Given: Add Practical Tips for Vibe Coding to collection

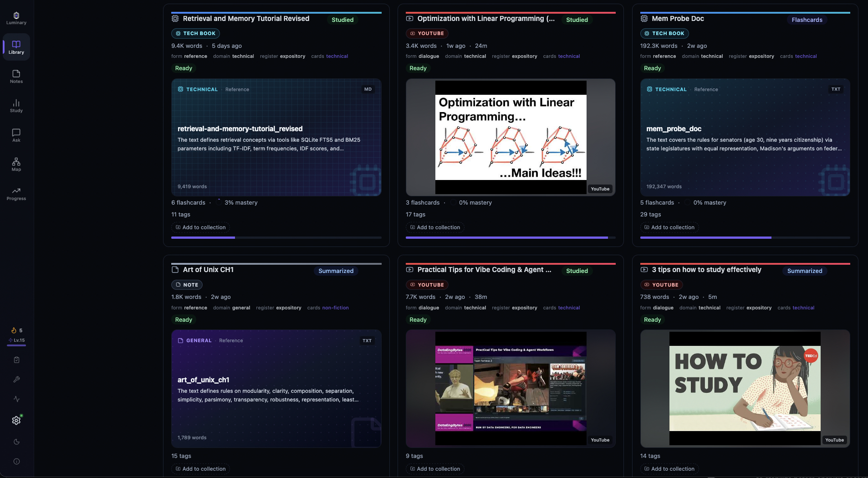Looking at the screenshot, I should pyautogui.click(x=435, y=469).
